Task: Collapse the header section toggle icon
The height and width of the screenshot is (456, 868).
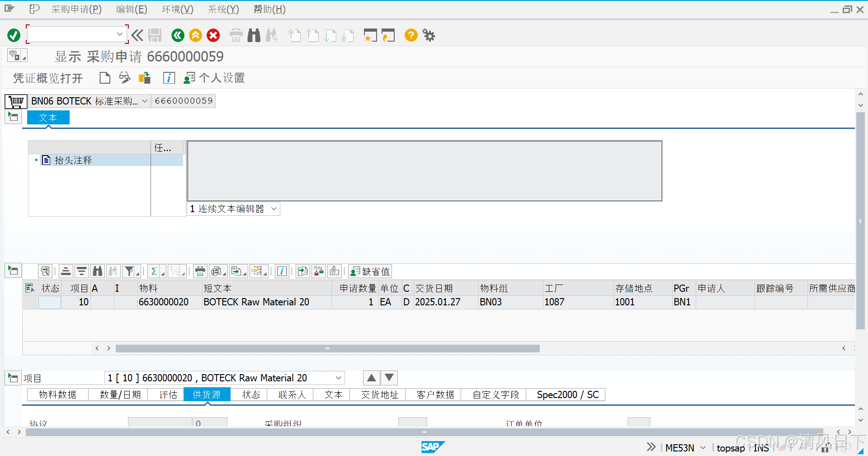Action: click(x=13, y=117)
